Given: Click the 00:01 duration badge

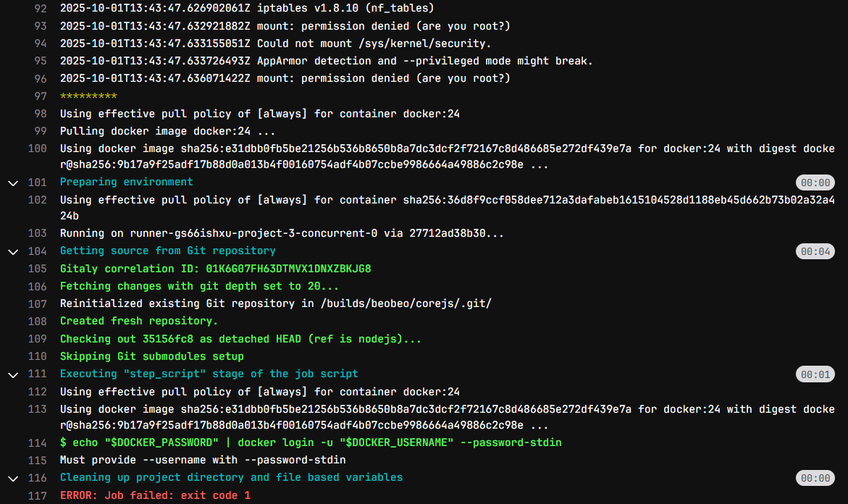Looking at the screenshot, I should tap(815, 374).
